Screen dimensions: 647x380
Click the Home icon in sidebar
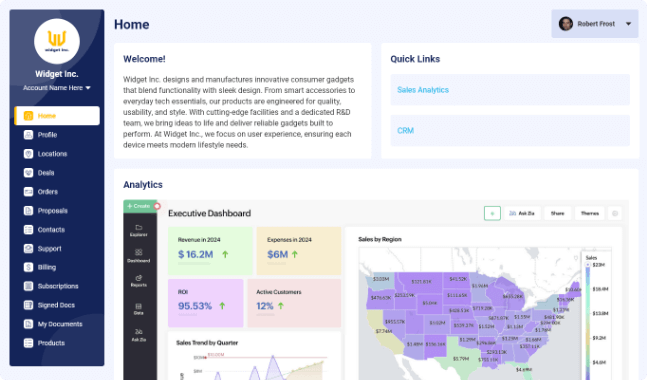pyautogui.click(x=28, y=116)
